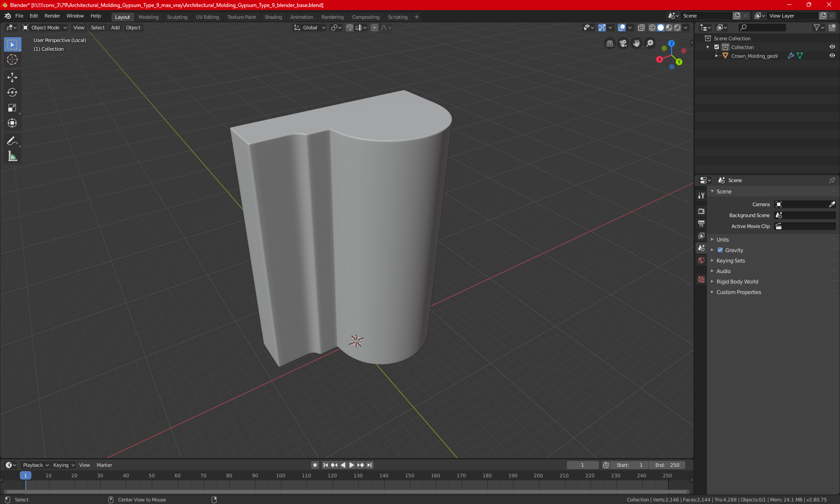This screenshot has width=840, height=504.
Task: Play the animation forward
Action: (x=351, y=465)
